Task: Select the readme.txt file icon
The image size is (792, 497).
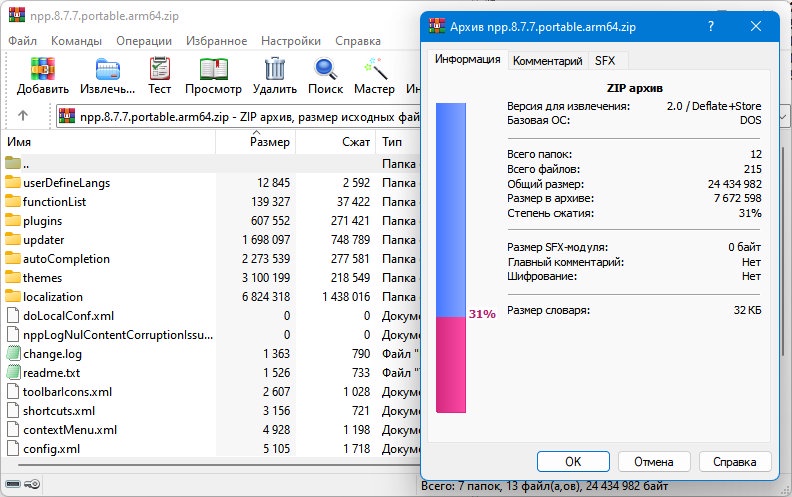Action: click(14, 372)
